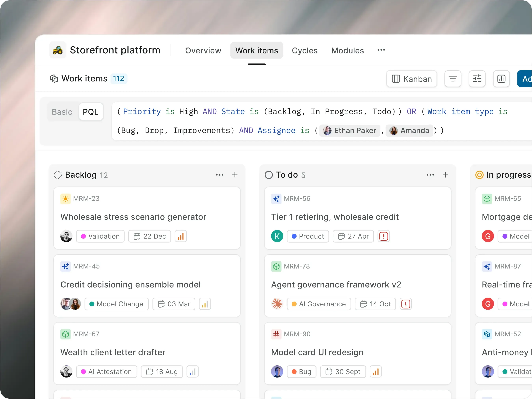Click the G assignee avatar on MRM-65
This screenshot has width=532, height=399.
(488, 236)
